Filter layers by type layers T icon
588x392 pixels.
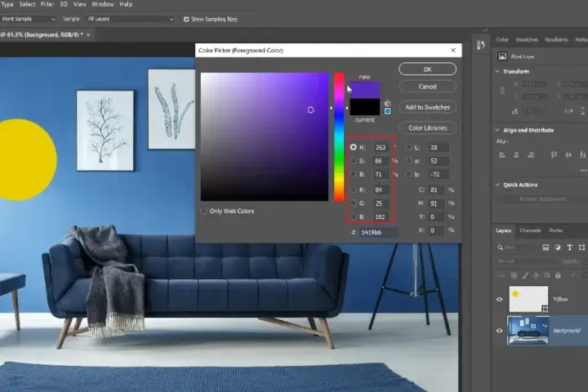[x=570, y=247]
